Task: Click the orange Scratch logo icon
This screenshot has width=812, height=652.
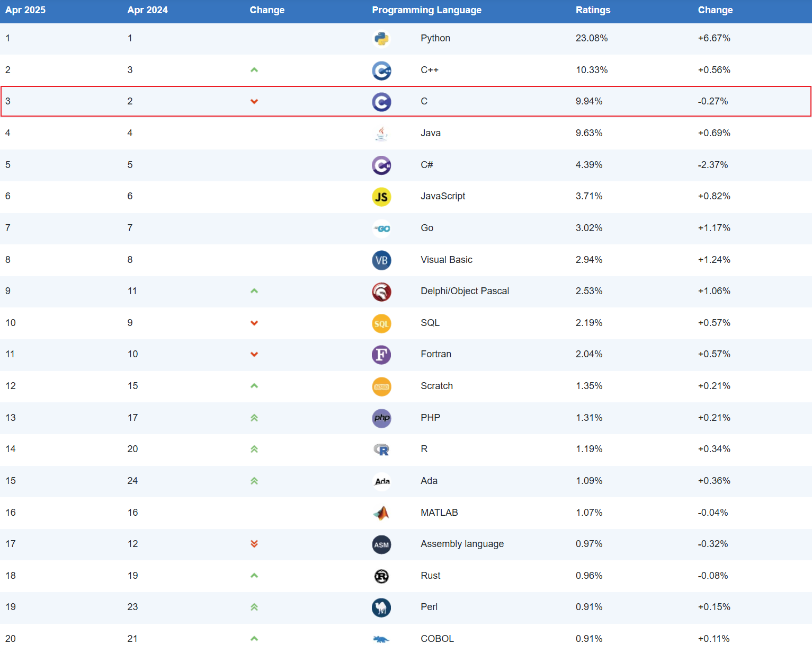Action: (381, 386)
